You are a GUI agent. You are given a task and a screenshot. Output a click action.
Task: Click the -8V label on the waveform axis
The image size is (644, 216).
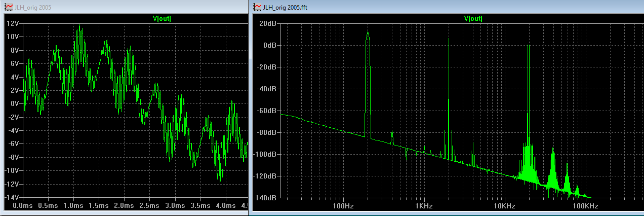[14, 157]
